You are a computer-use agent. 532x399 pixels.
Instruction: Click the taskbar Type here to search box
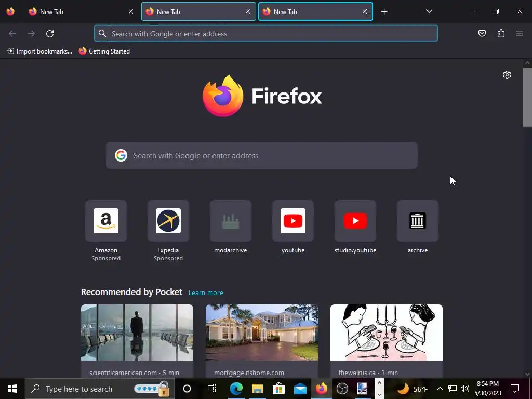[99, 389]
